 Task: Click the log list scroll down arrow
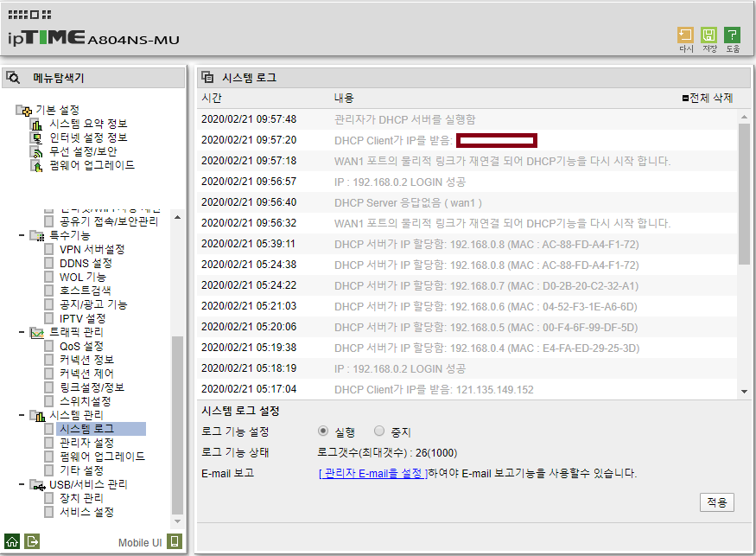744,392
